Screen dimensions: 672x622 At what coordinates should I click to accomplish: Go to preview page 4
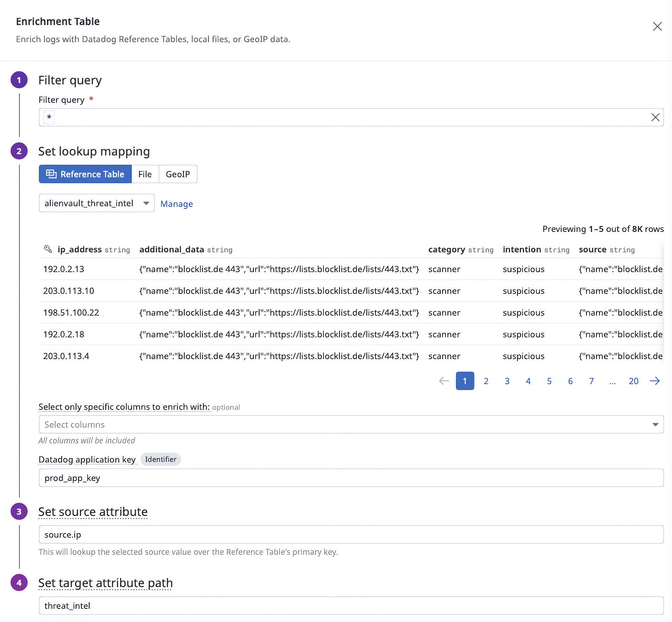click(528, 381)
